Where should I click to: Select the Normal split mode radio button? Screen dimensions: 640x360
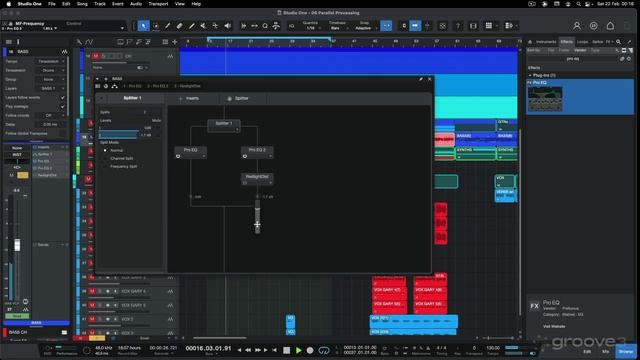click(x=105, y=150)
